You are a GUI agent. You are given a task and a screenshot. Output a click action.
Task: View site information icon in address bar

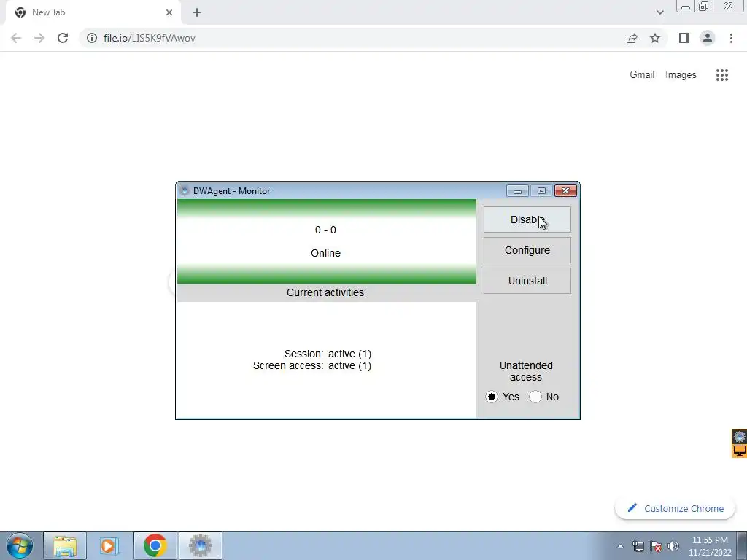91,38
